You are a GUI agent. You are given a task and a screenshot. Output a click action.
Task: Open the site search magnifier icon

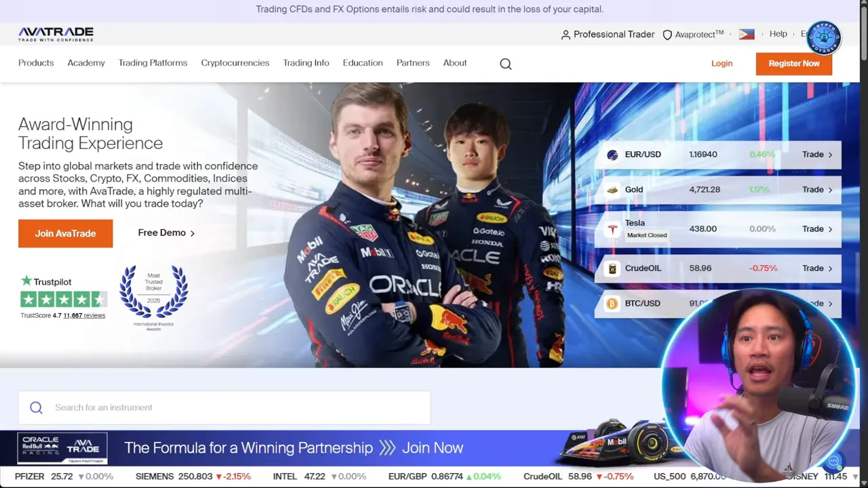(506, 64)
